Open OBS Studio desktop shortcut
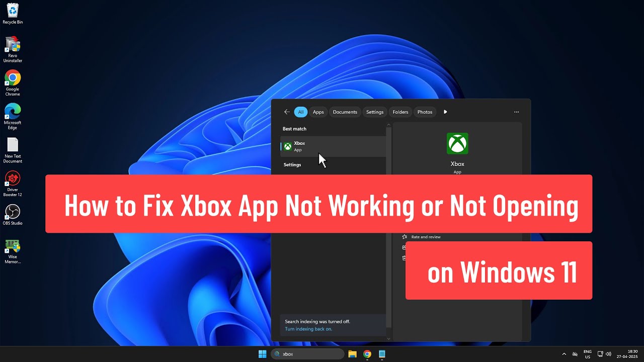Image resolution: width=644 pixels, height=362 pixels. (x=13, y=215)
